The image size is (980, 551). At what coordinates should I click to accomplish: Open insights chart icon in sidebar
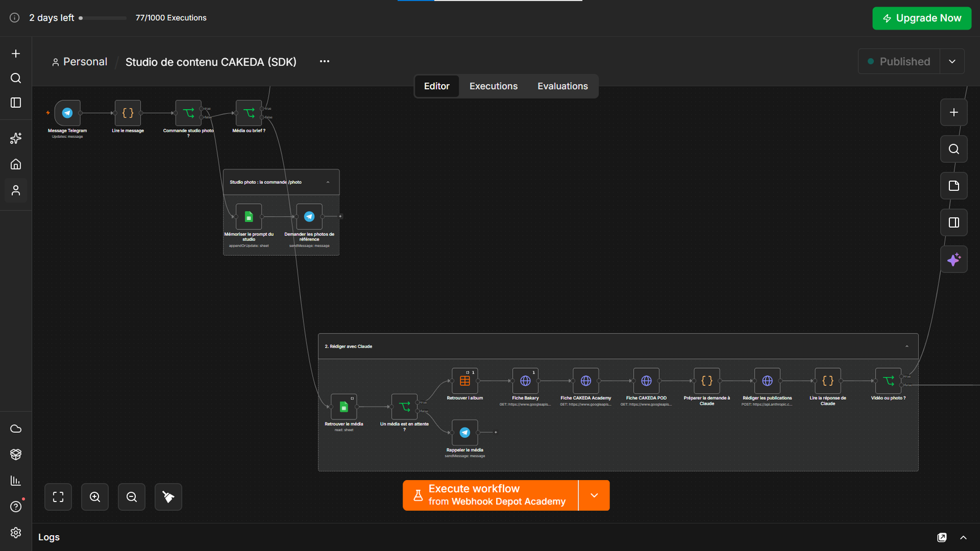pyautogui.click(x=16, y=481)
